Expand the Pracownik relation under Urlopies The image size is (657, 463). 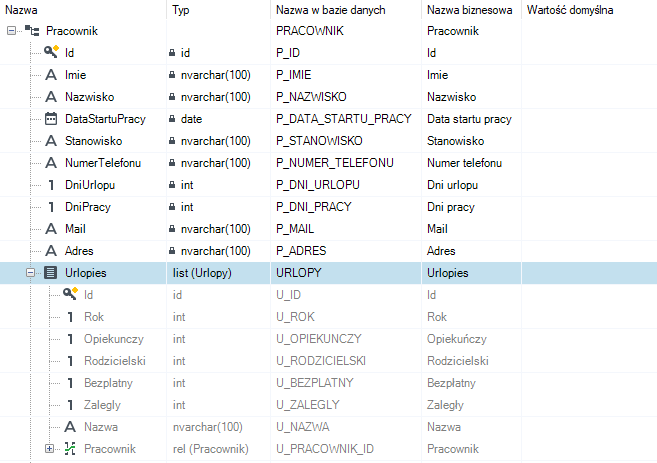(49, 449)
